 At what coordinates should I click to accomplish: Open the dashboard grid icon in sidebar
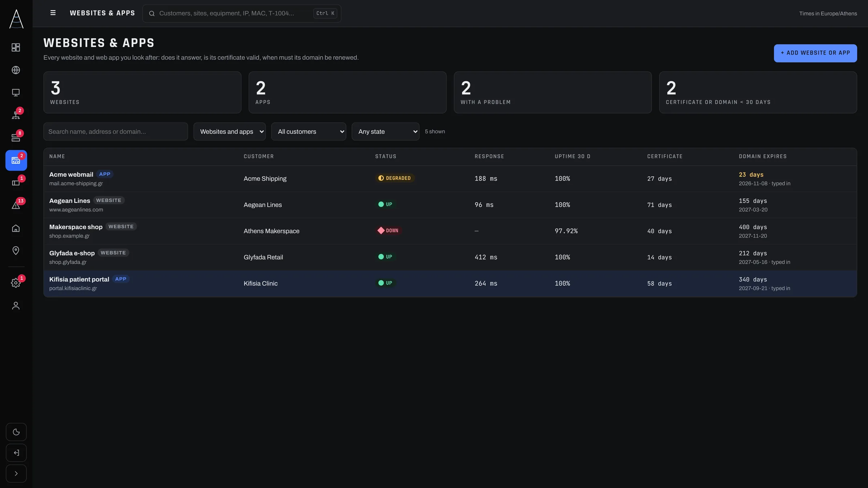click(x=16, y=47)
